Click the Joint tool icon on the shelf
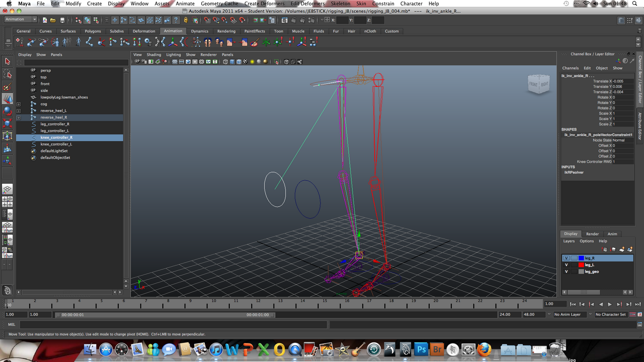This screenshot has height=362, width=644. point(89,42)
